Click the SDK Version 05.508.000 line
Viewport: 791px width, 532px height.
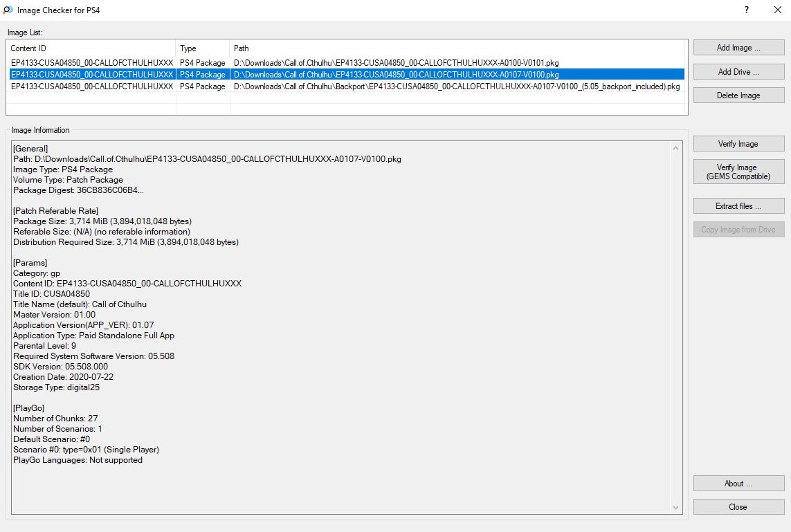pyautogui.click(x=60, y=367)
